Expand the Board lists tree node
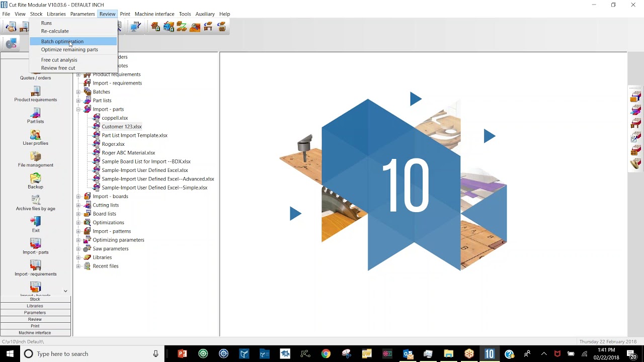 coord(78,214)
